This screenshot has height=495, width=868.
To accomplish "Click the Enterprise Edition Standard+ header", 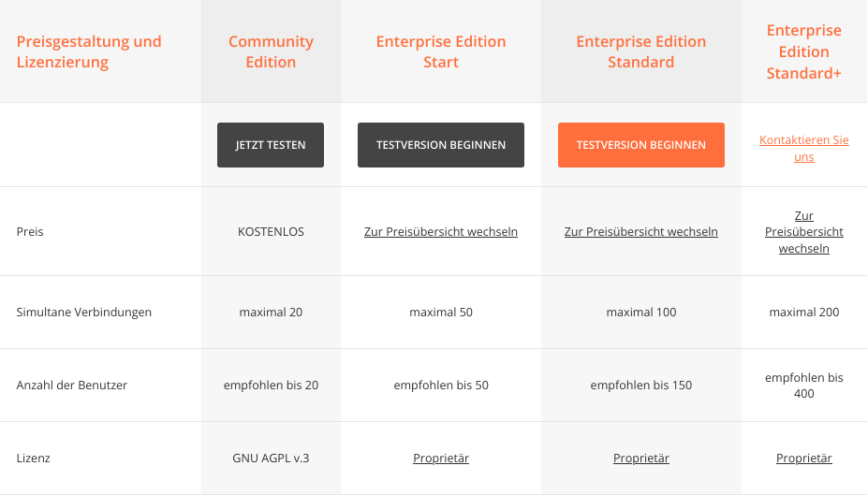I will tap(803, 51).
